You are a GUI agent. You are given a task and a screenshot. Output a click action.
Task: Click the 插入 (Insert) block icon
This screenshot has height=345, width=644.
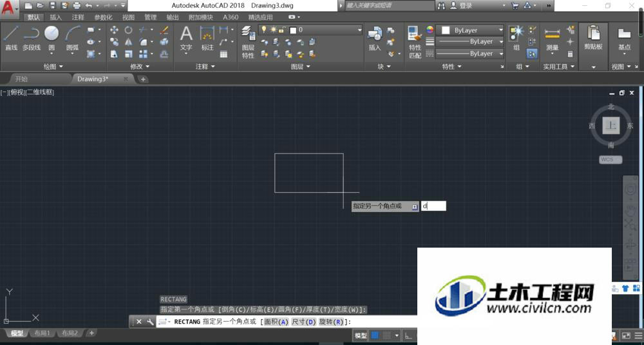click(375, 39)
